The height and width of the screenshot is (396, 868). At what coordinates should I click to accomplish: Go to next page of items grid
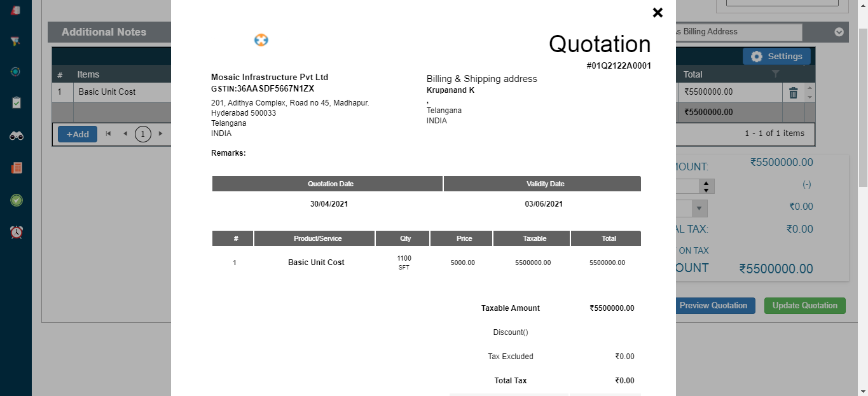click(x=161, y=134)
